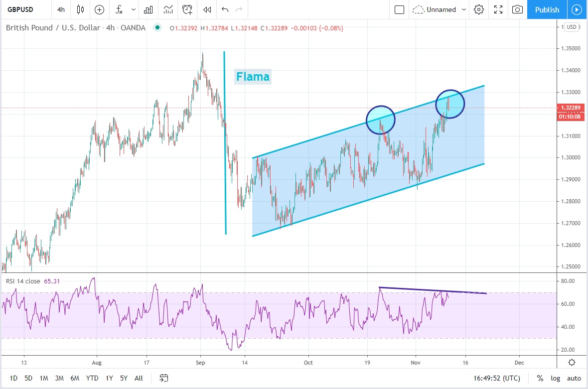Select the chart layout square icon

(399, 9)
